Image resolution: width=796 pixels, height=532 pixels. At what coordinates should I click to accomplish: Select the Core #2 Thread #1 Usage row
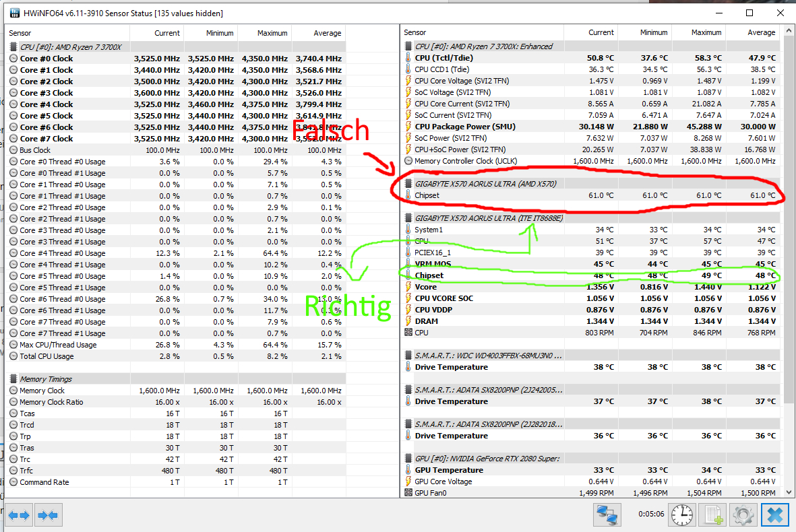pyautogui.click(x=176, y=219)
